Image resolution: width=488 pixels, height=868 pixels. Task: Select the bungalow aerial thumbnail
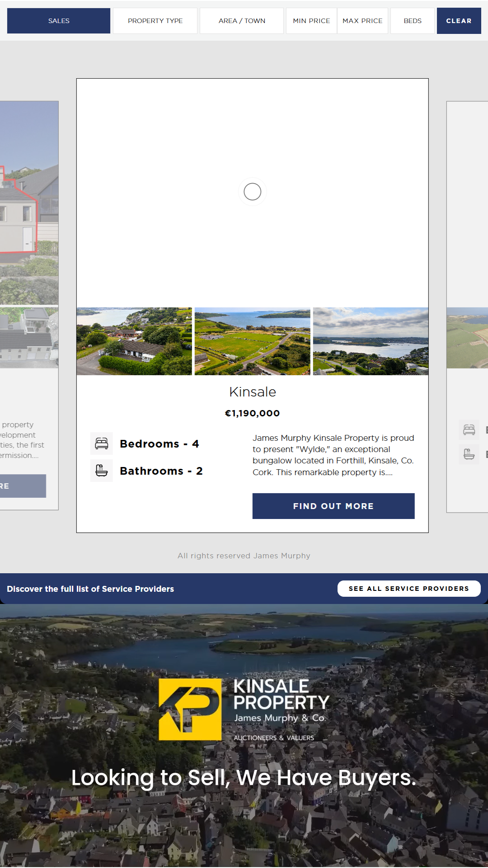pyautogui.click(x=134, y=341)
